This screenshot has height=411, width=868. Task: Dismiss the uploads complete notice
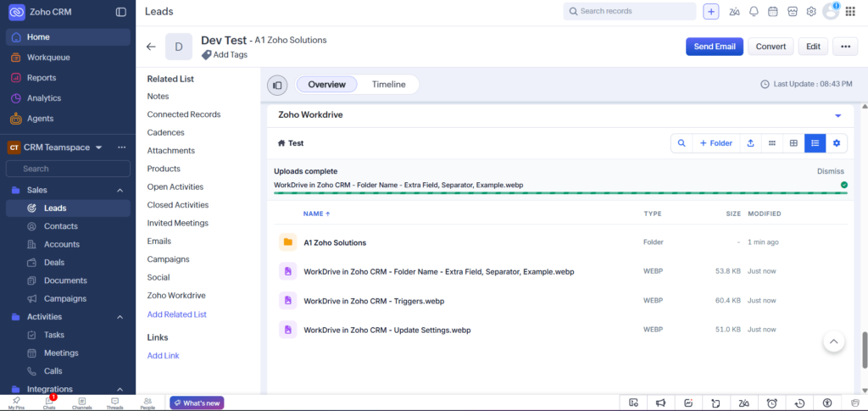(x=831, y=171)
